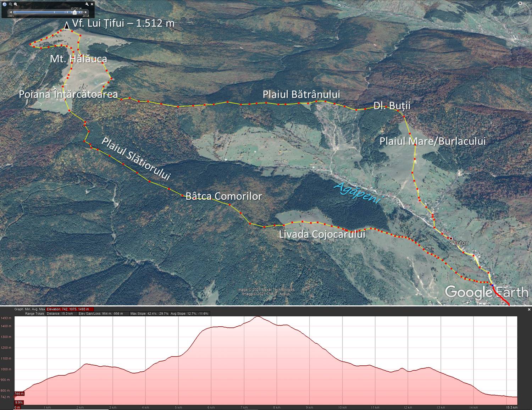Click the compass North indicator
The width and height of the screenshot is (532, 410).
(x=520, y=4)
